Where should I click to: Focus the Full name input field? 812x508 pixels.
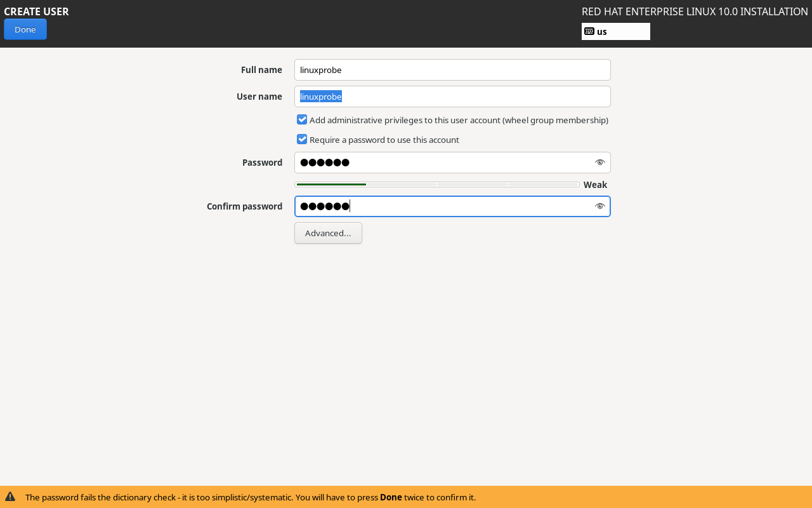[x=452, y=70]
